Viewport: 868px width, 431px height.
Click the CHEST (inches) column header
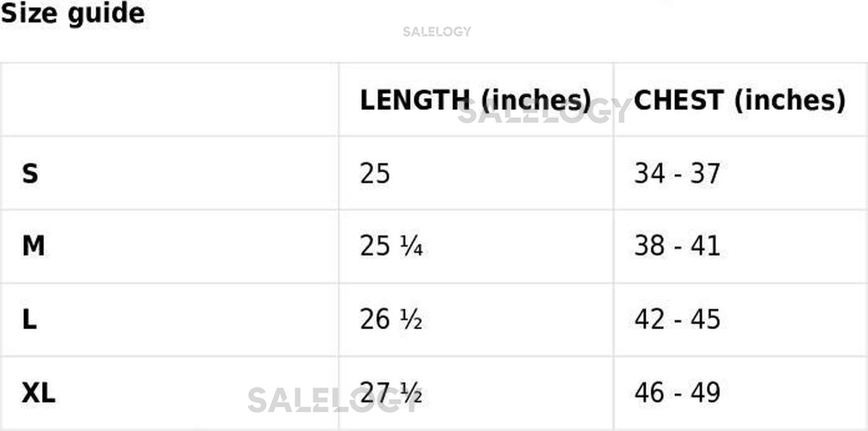point(739,101)
